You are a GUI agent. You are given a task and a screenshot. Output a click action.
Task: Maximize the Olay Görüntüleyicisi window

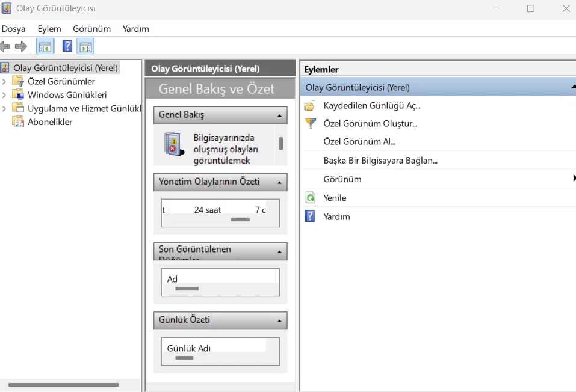pyautogui.click(x=531, y=8)
